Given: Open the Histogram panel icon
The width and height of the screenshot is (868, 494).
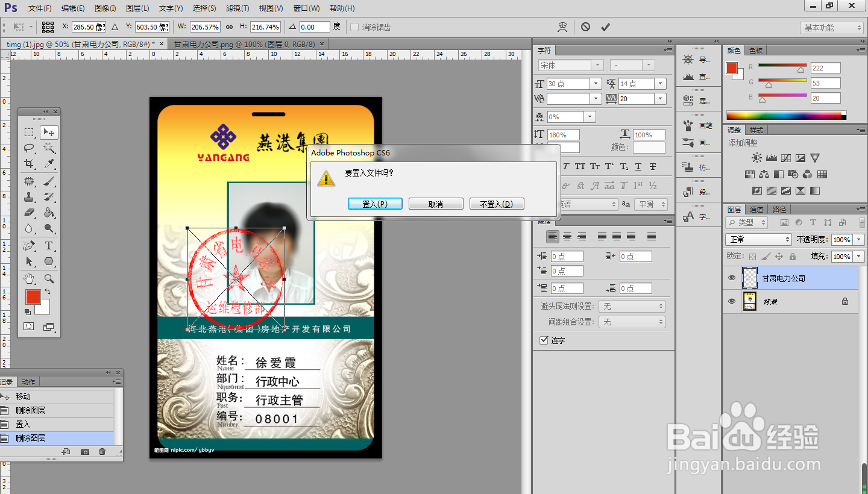Looking at the screenshot, I should click(x=688, y=77).
